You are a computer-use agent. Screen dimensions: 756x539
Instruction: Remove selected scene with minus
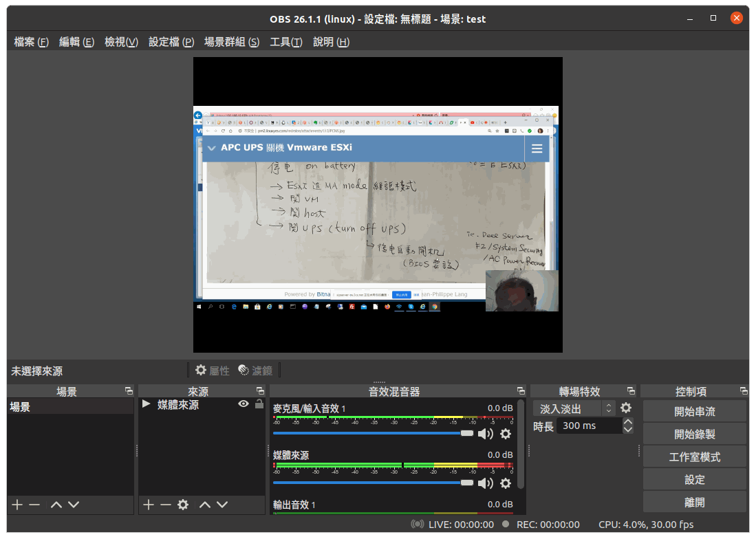[x=34, y=505]
